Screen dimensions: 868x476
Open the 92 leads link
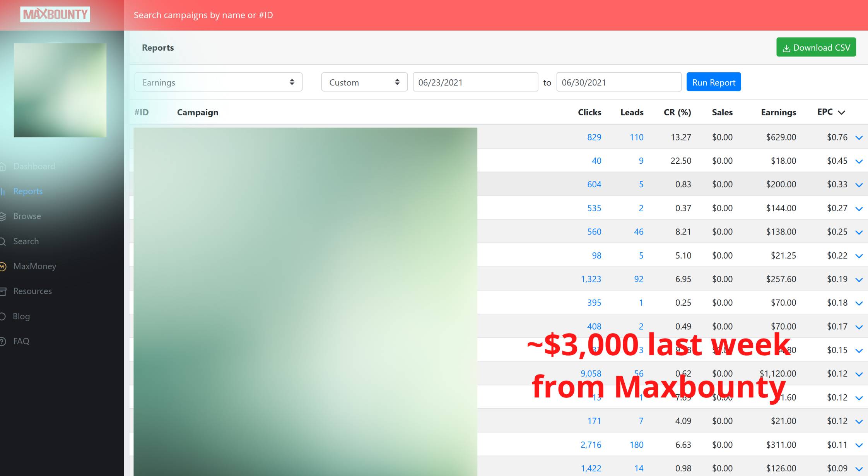point(639,279)
